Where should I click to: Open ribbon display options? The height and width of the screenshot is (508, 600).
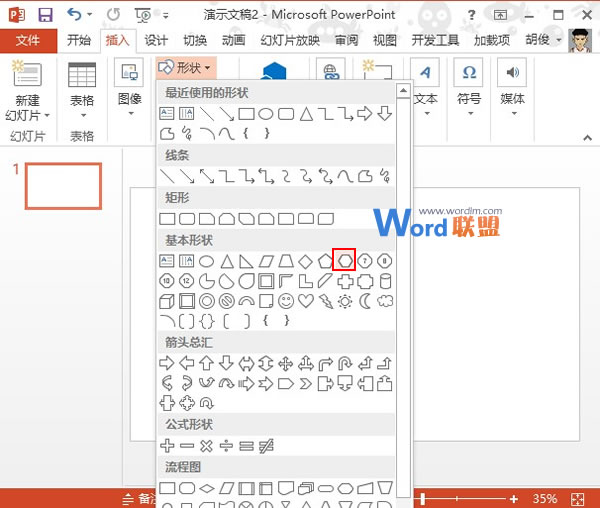pos(500,15)
